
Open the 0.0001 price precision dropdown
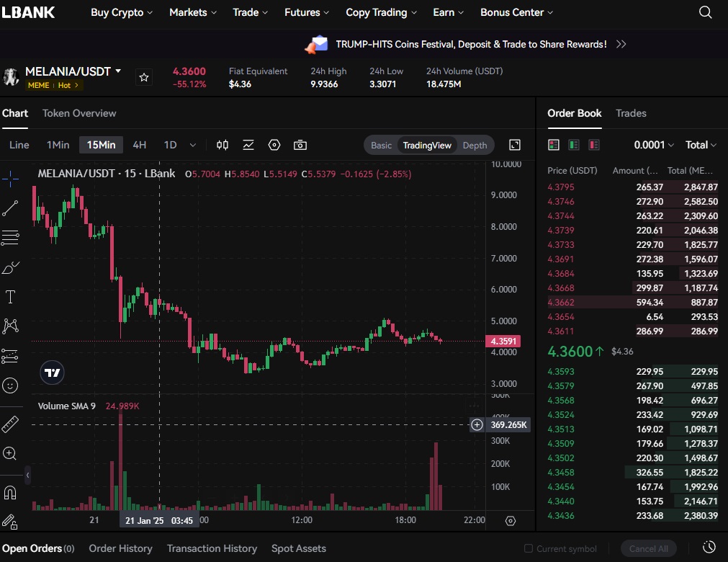point(654,145)
